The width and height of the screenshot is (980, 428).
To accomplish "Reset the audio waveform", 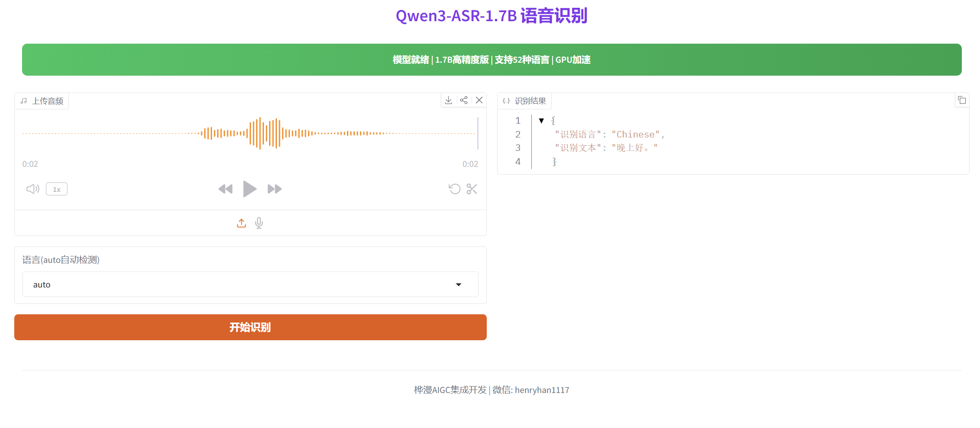I will pyautogui.click(x=454, y=189).
